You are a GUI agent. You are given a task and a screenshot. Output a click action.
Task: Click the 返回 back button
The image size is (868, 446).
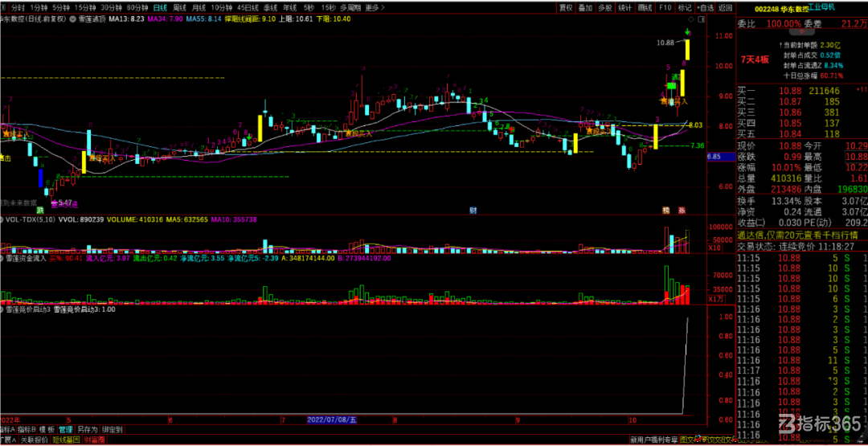click(x=725, y=8)
